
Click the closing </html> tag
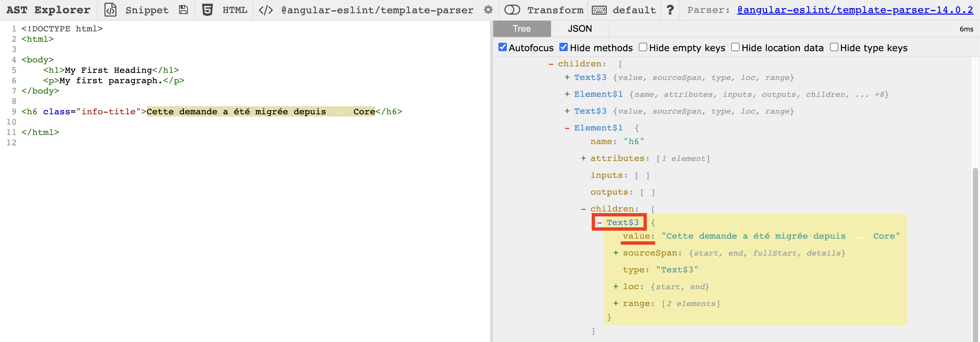[40, 132]
